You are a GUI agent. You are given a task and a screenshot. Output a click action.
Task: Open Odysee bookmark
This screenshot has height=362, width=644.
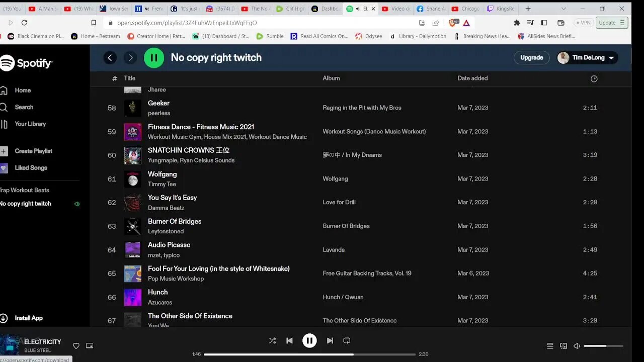(369, 36)
